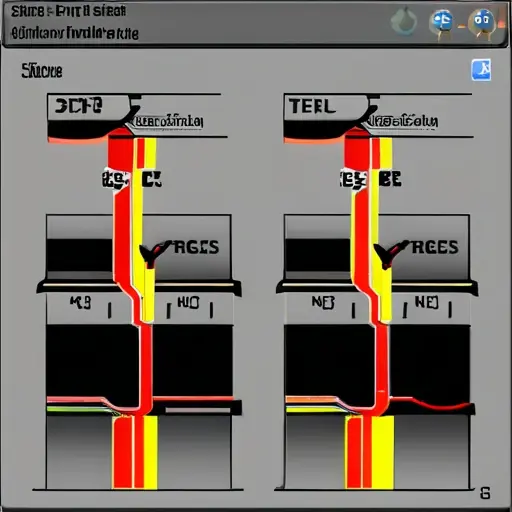Click the teal droplet icon in header
The image size is (512, 512).
click(x=404, y=21)
